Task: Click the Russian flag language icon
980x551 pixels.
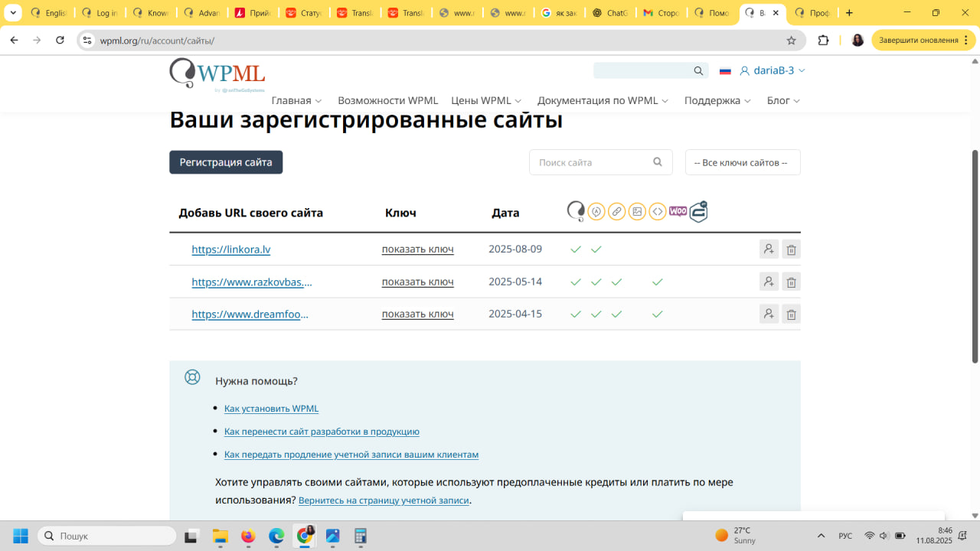Action: 725,71
